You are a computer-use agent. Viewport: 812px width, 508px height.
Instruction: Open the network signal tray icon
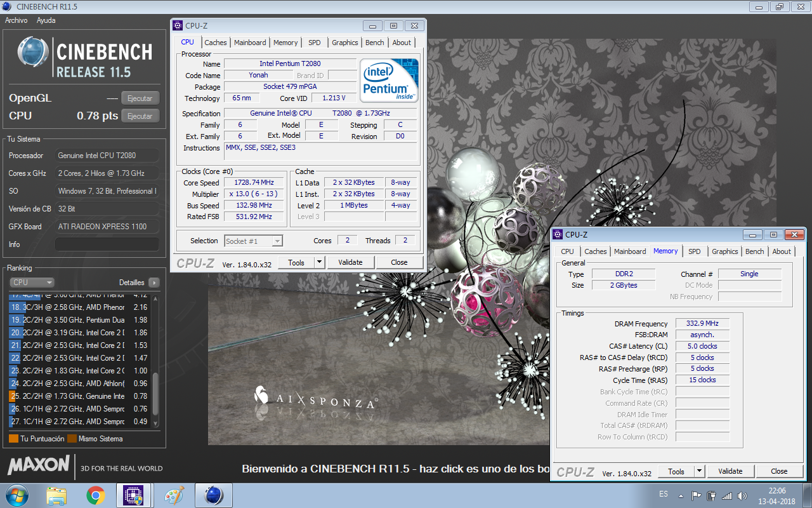pyautogui.click(x=727, y=495)
